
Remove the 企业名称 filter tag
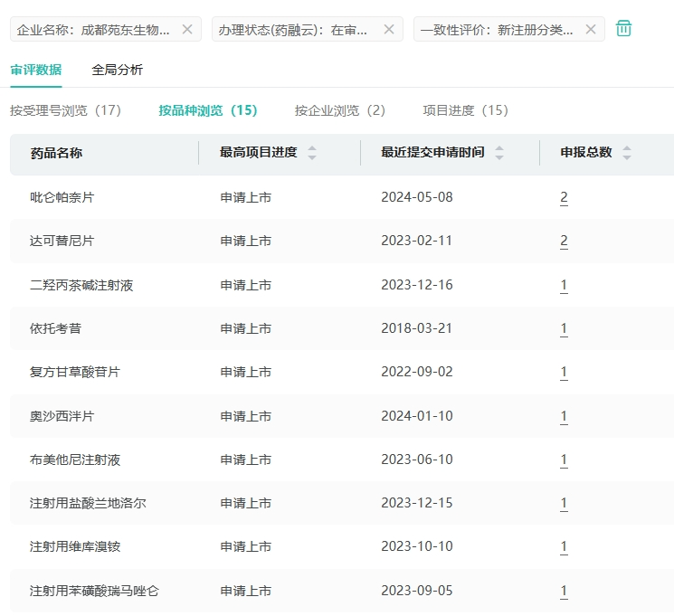tap(187, 29)
